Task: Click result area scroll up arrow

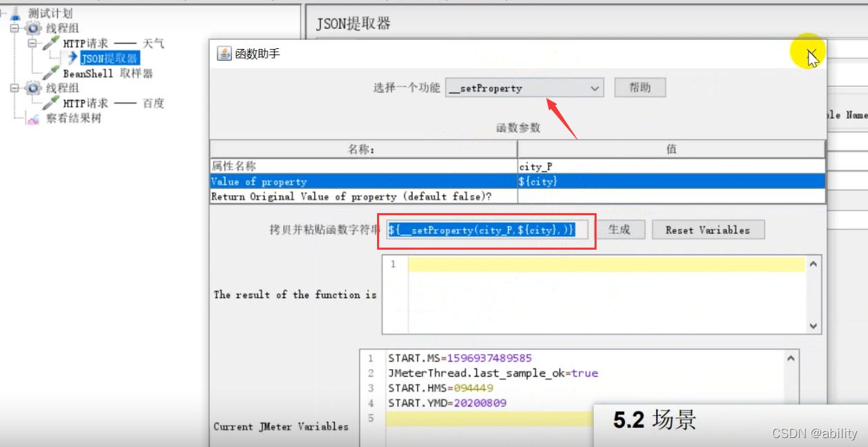Action: (813, 264)
